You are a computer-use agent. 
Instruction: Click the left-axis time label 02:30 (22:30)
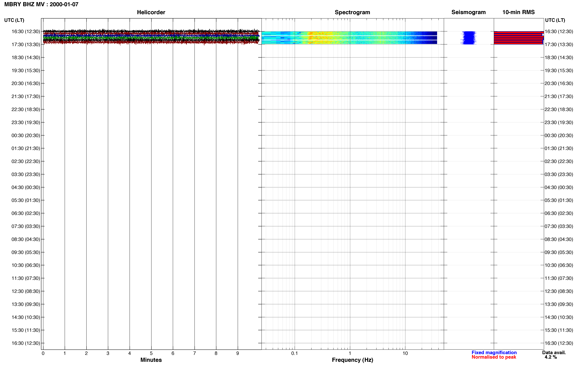[26, 161]
